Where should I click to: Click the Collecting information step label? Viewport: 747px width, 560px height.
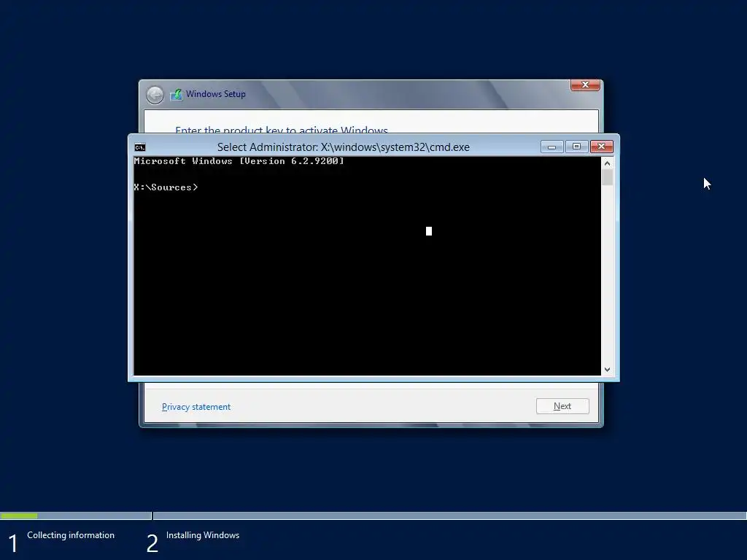pyautogui.click(x=71, y=535)
